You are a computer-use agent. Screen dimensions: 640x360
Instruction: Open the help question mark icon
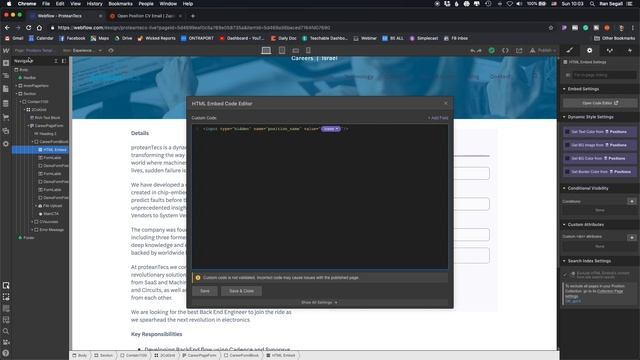coord(6,353)
